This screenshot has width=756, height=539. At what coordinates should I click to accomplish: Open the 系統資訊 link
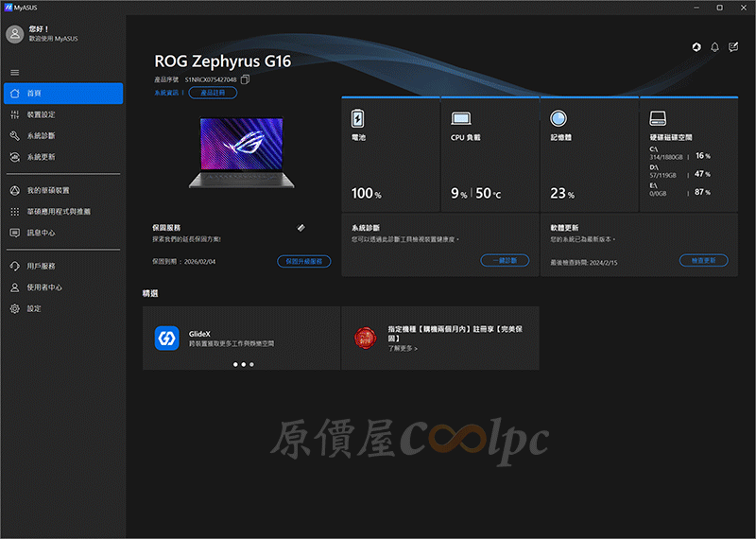click(x=166, y=93)
